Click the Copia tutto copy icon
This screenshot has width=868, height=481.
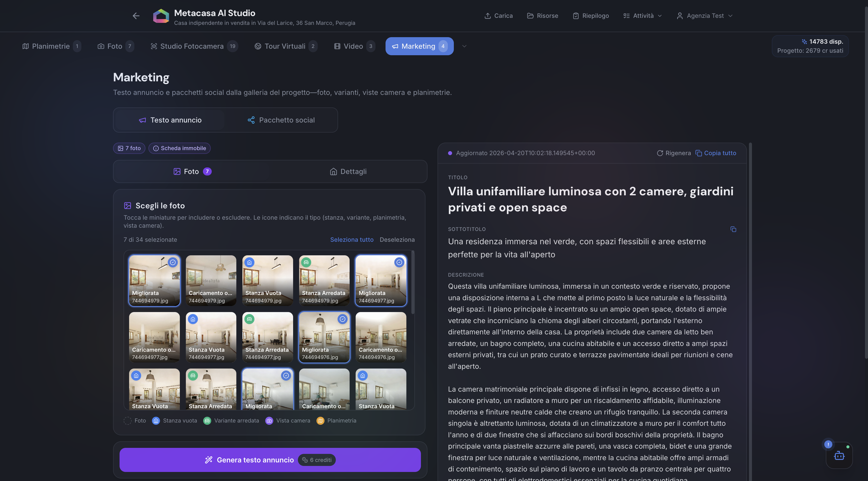click(698, 153)
